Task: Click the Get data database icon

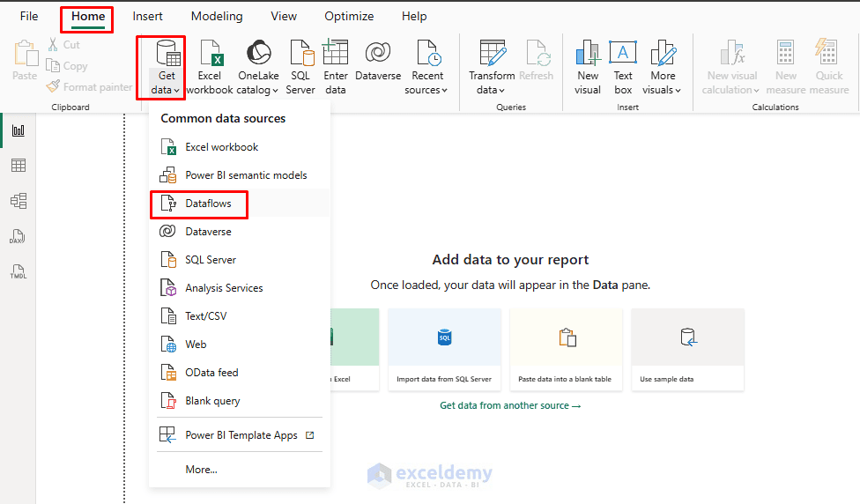Action: coord(167,53)
